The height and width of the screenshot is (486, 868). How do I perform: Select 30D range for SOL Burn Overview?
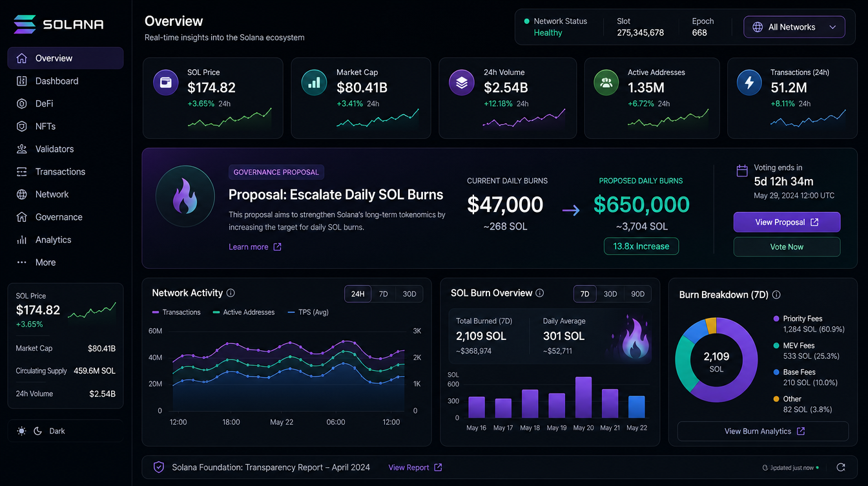610,294
